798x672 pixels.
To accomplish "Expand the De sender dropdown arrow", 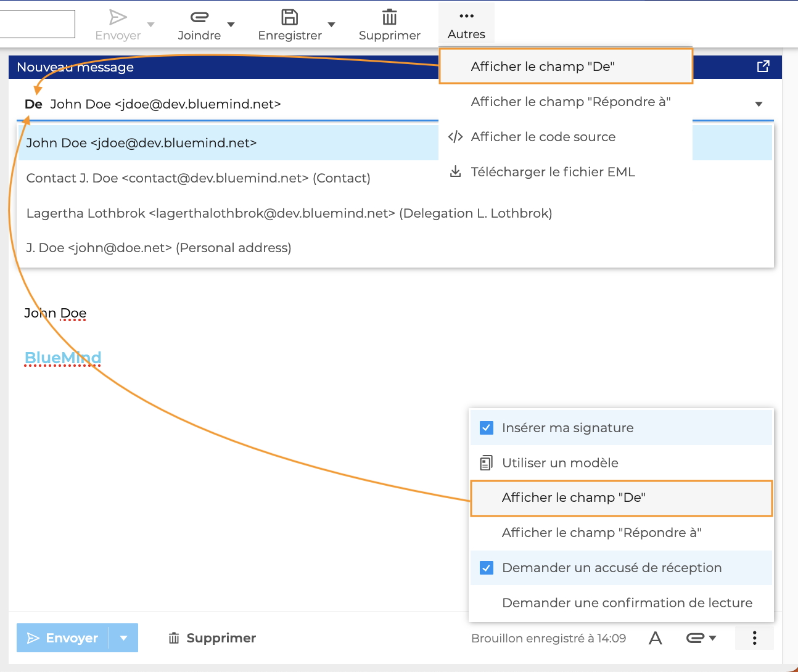I will tap(759, 104).
